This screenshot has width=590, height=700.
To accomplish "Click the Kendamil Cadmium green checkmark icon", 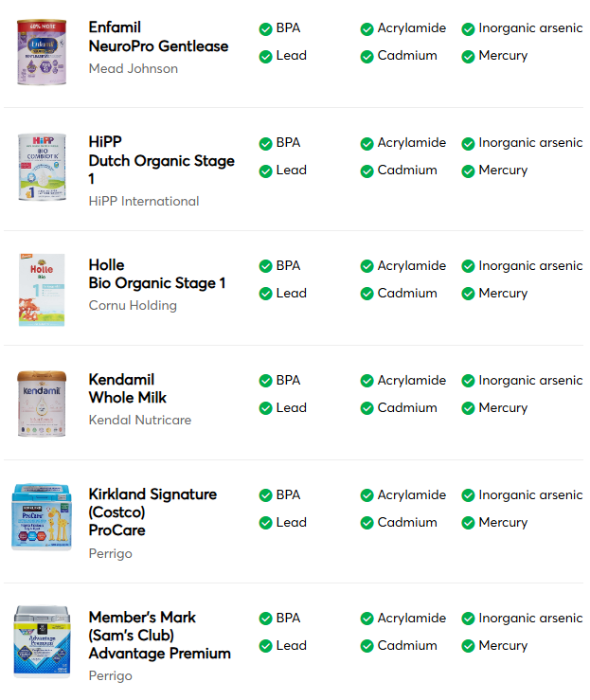I will (x=367, y=409).
